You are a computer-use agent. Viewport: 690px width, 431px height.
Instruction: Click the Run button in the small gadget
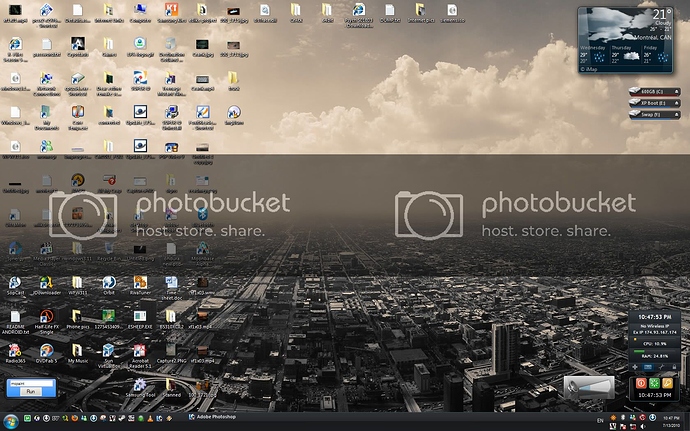[31, 391]
